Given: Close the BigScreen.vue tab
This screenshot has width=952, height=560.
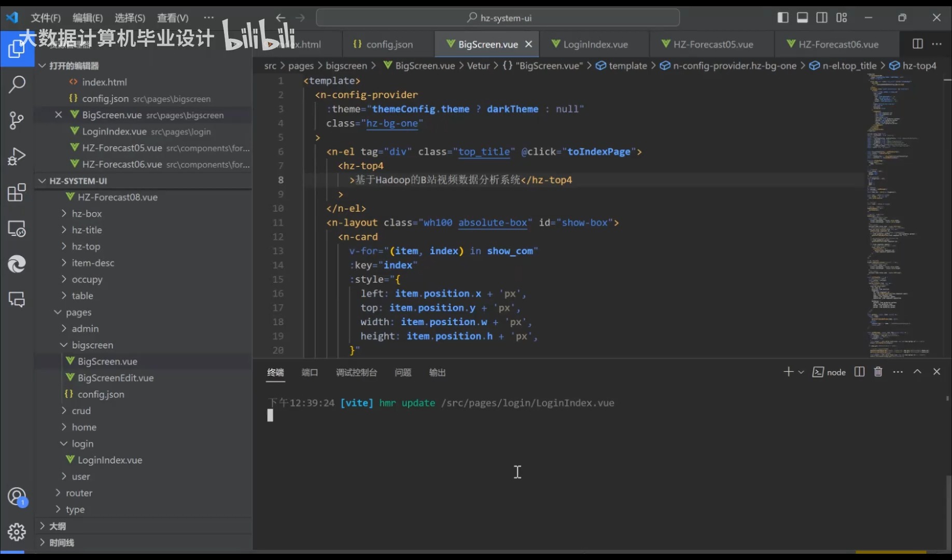Looking at the screenshot, I should [528, 44].
